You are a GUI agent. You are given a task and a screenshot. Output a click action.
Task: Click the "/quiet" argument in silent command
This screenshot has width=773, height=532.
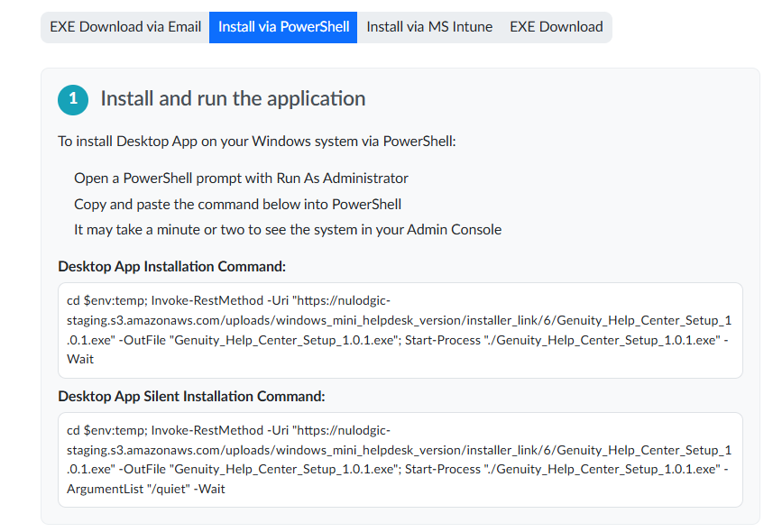168,489
